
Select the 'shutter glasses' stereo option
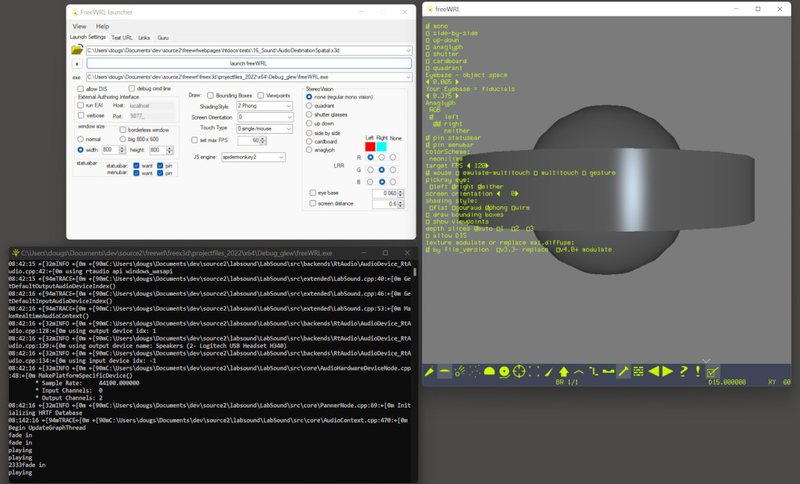[309, 114]
